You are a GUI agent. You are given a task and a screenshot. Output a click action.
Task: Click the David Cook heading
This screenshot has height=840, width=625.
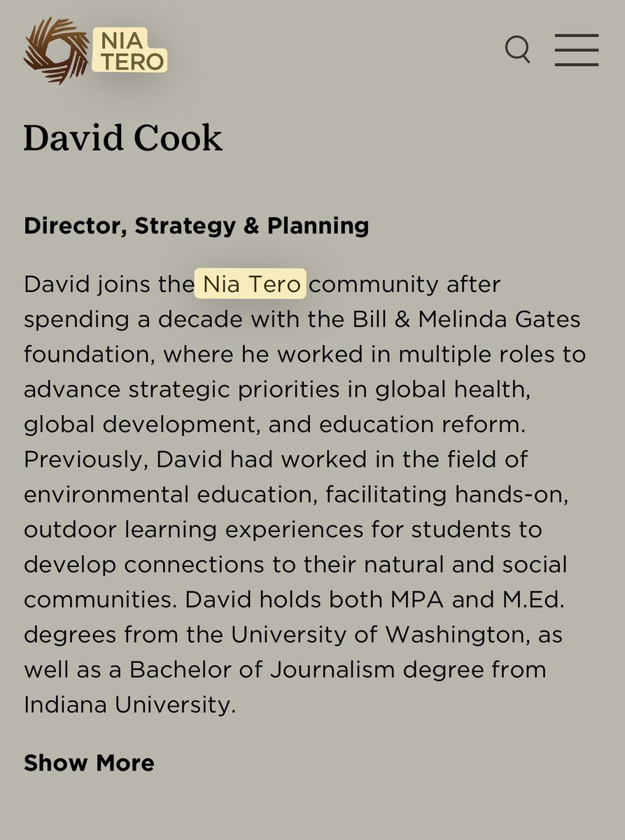(x=122, y=138)
